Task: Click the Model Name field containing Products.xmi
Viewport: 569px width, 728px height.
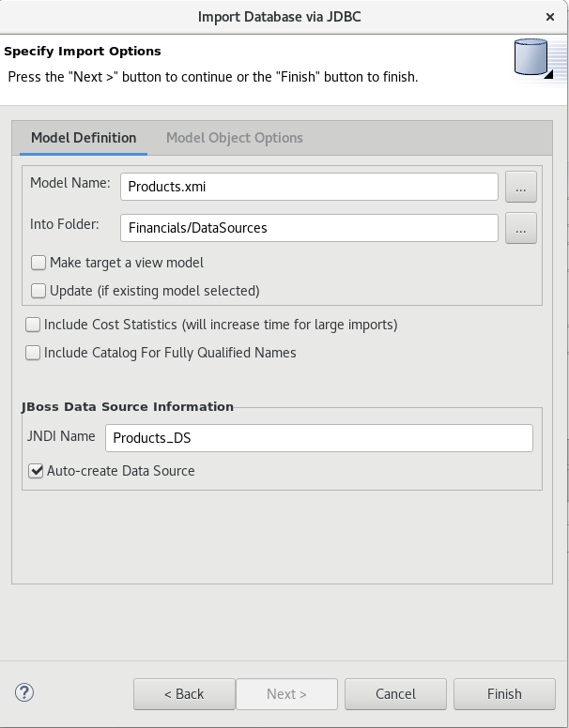Action: click(x=309, y=187)
